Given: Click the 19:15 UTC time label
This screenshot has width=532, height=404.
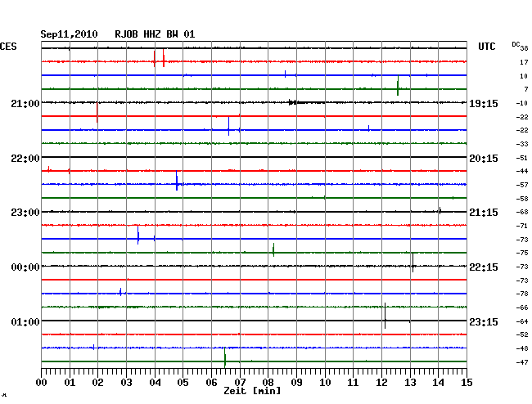Looking at the screenshot, I should tap(484, 104).
